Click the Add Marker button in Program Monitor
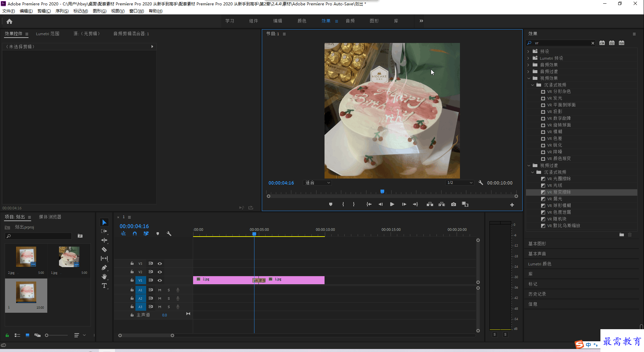The width and height of the screenshot is (644, 352). coord(331,204)
